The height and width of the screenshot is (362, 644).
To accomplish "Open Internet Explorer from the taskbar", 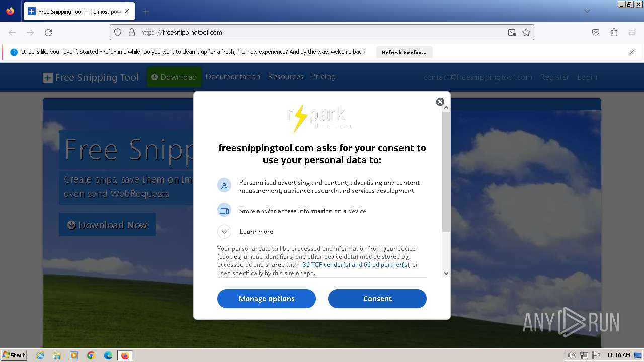I will (40, 355).
